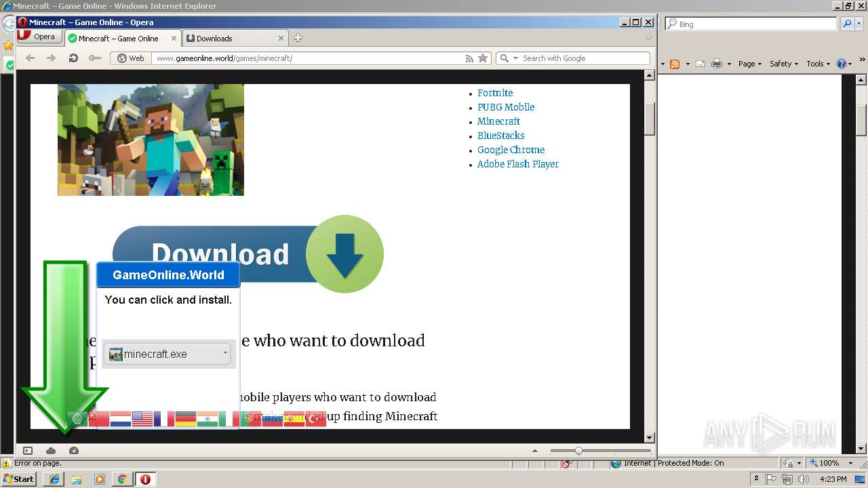Click the Internet Explorer RSS feeds icon

pos(675,64)
